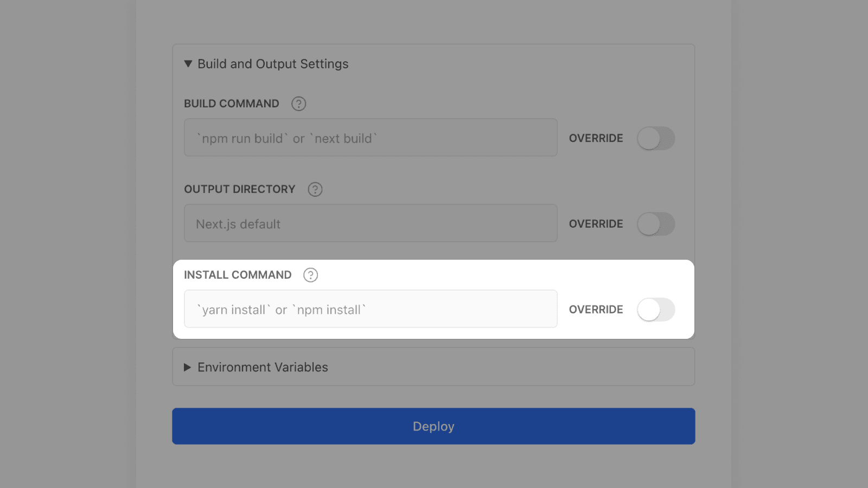
Task: Click the OVERRIDE label beside Build Command field
Action: (596, 138)
